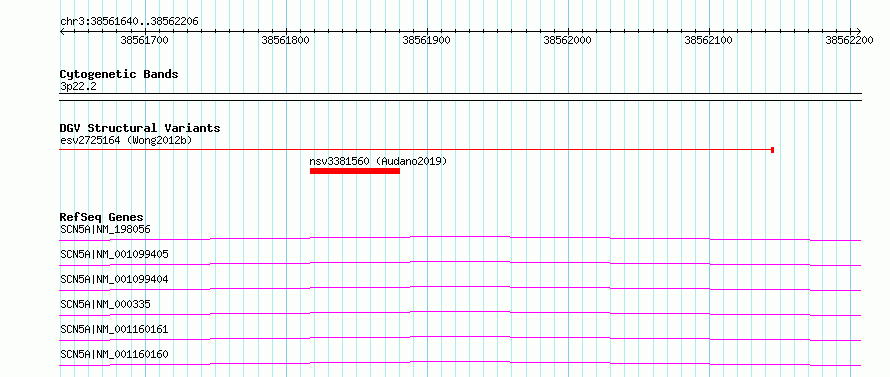
Task: Select the 3p22.2 cytogenetic band label
Action: 78,86
